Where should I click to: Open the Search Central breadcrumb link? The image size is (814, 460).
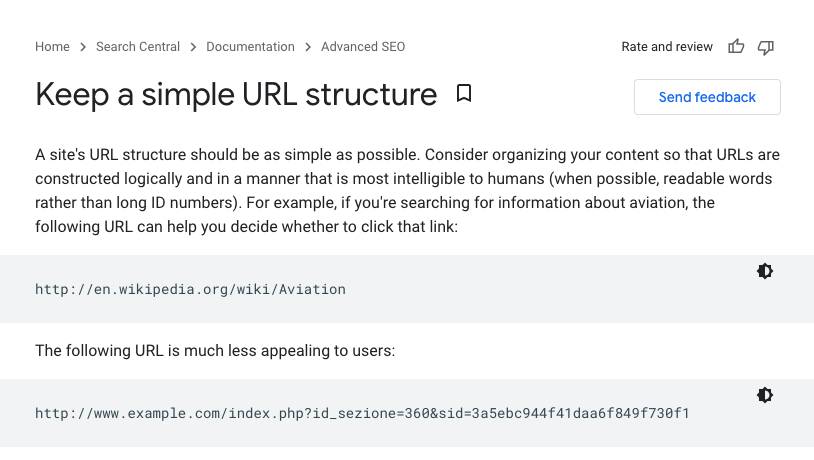(138, 47)
